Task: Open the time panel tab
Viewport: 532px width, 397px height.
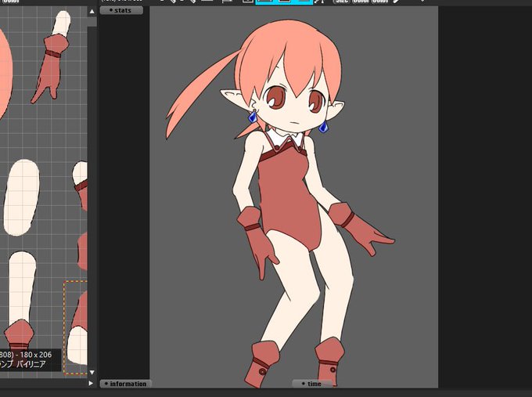Action: [312, 384]
